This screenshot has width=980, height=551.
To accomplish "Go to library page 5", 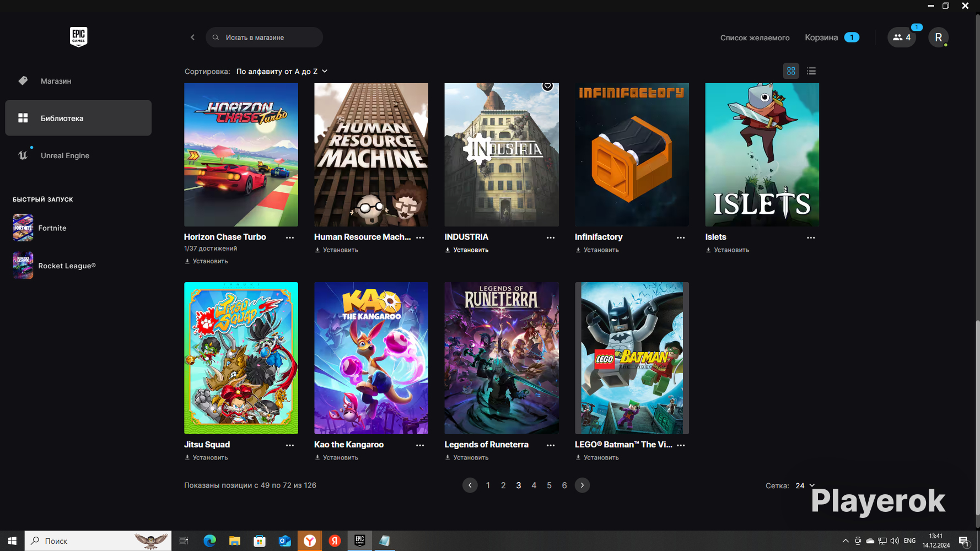I will coord(549,485).
